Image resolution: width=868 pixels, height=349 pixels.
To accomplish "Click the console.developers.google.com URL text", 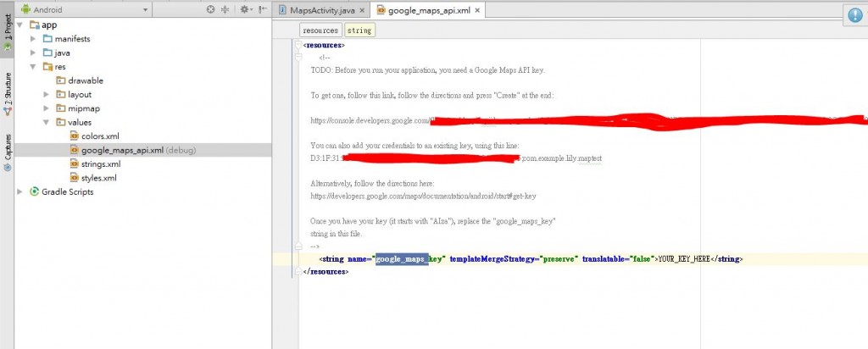I will (x=370, y=120).
